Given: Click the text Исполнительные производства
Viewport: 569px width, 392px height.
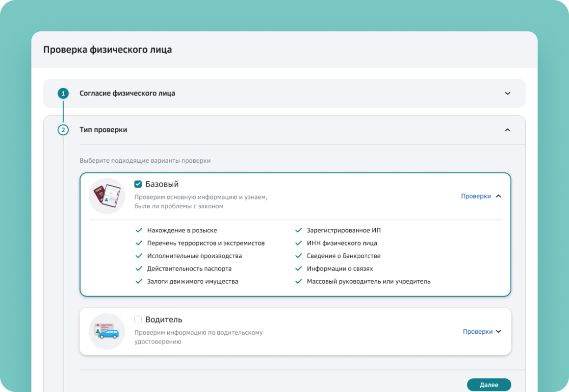Looking at the screenshot, I should (194, 256).
